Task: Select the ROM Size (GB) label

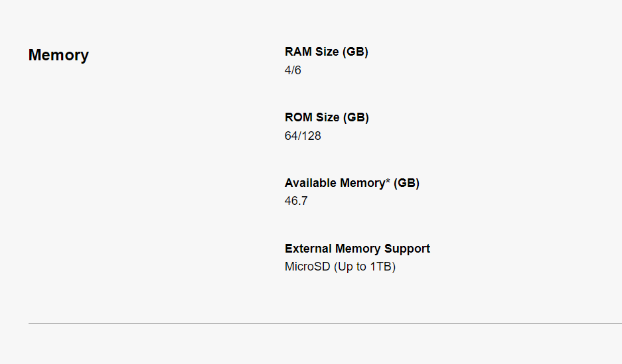Action: [x=327, y=117]
